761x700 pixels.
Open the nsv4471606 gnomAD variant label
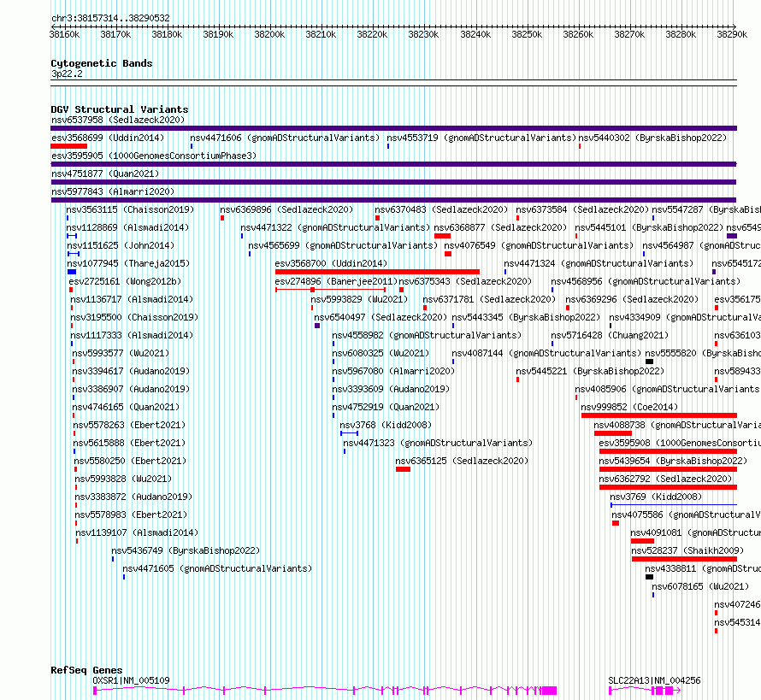click(285, 138)
